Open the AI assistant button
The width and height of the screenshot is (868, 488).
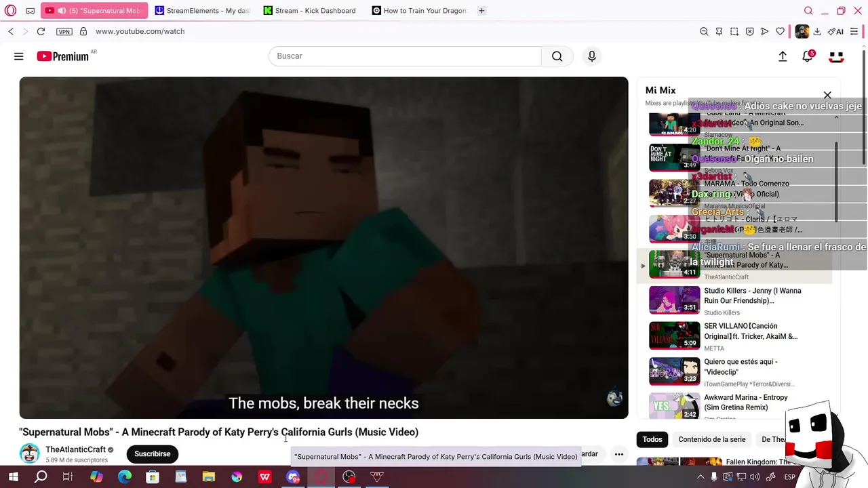835,31
